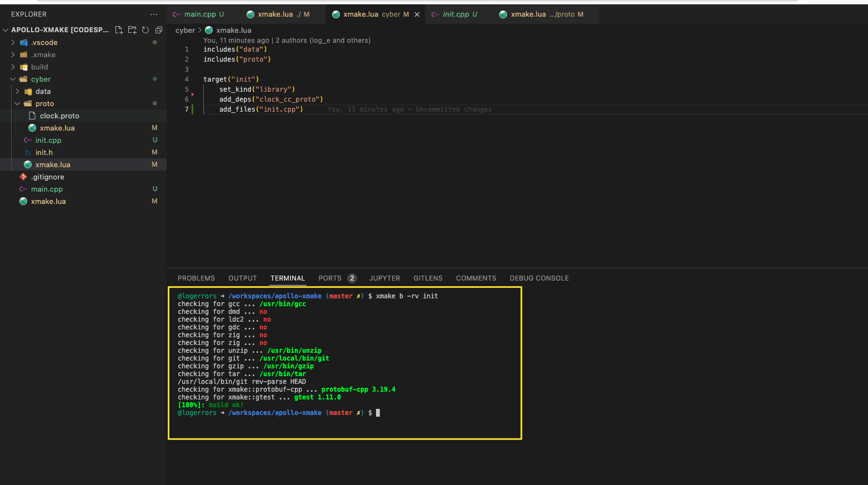
Task: Open the OUTPUT panel tab
Action: click(243, 278)
